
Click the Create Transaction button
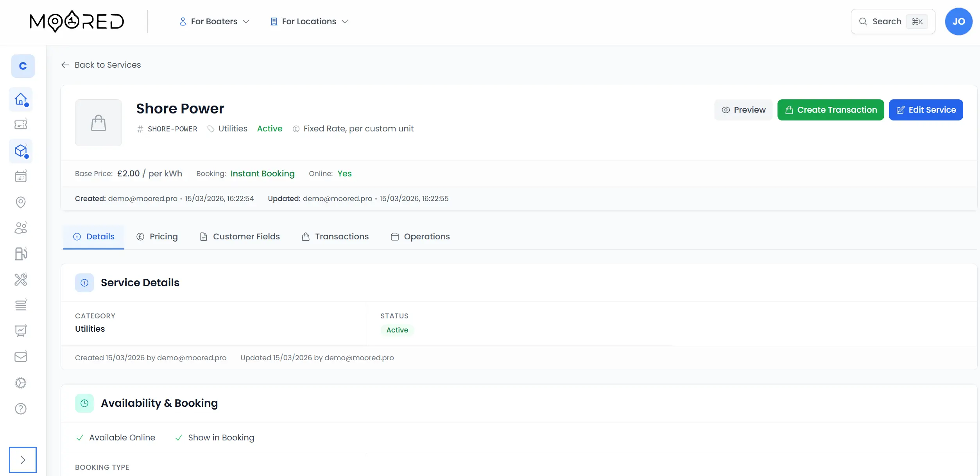(x=830, y=110)
